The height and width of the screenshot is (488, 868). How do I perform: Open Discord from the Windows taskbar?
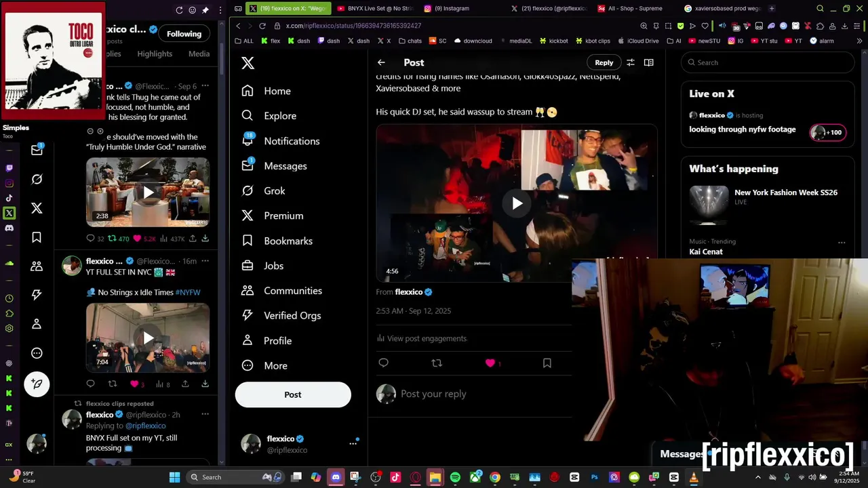point(335,477)
